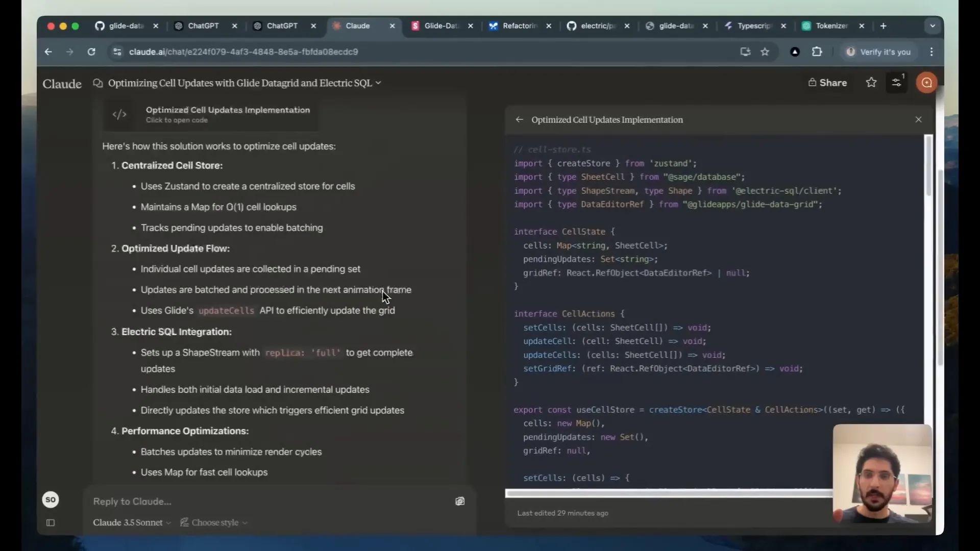
Task: Click the webcam video overlay
Action: [883, 474]
